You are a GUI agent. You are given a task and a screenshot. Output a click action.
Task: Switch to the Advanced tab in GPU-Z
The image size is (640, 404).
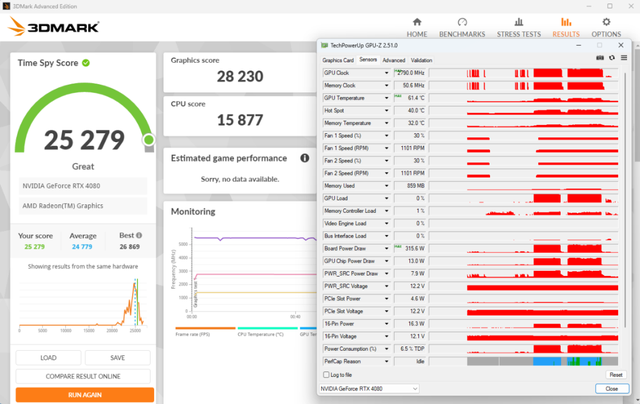(x=393, y=60)
